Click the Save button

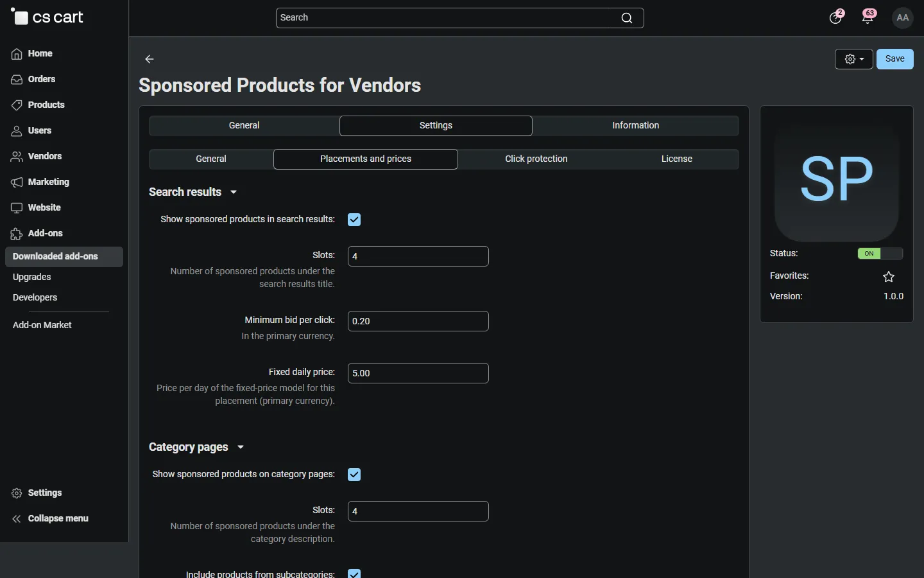(895, 59)
